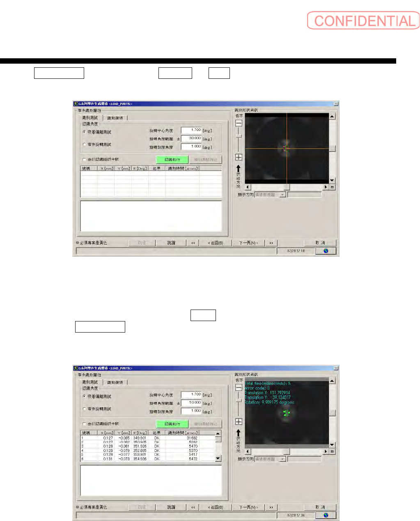420x521 pixels.
Task: Click green 認識執行 button in the 17:36 window
Action: tap(172, 424)
